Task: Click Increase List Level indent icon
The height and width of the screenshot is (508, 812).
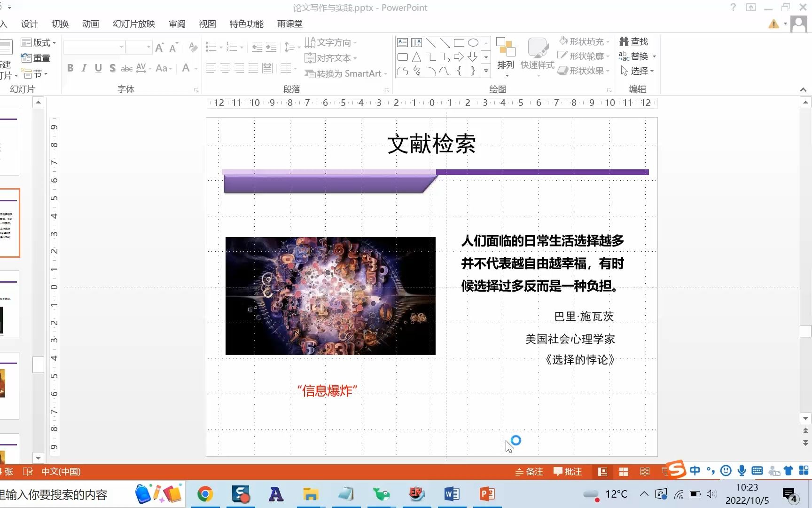Action: pos(271,47)
